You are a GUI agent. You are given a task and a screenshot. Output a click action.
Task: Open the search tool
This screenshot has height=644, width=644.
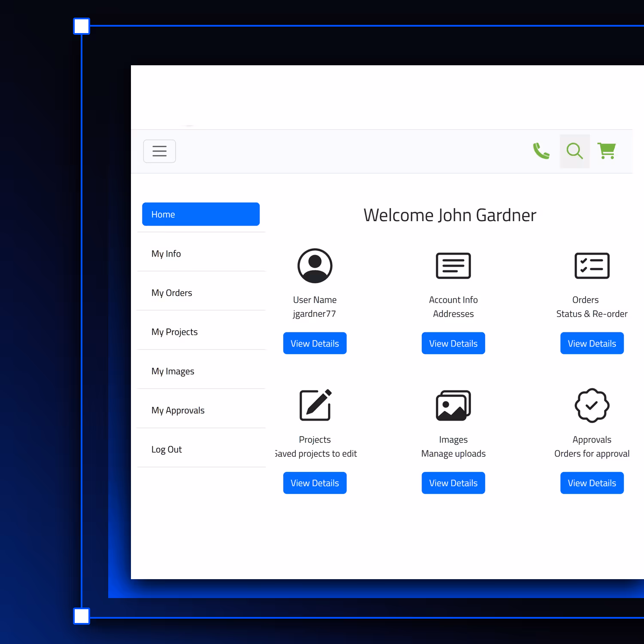click(x=574, y=151)
